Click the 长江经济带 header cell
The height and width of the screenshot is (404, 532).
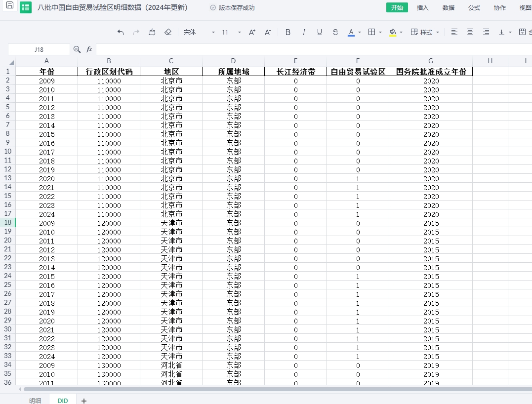(x=295, y=72)
